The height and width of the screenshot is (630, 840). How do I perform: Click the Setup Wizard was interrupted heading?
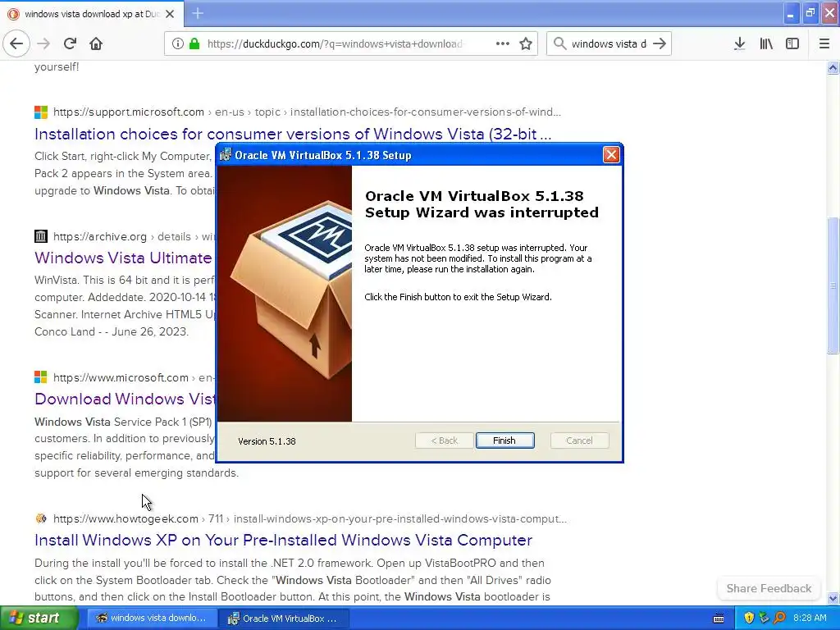[482, 204]
